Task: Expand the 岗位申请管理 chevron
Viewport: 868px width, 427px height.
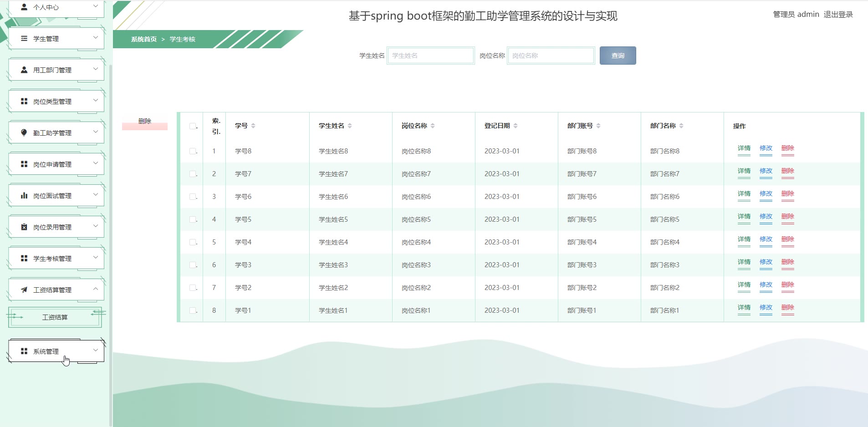Action: (96, 163)
